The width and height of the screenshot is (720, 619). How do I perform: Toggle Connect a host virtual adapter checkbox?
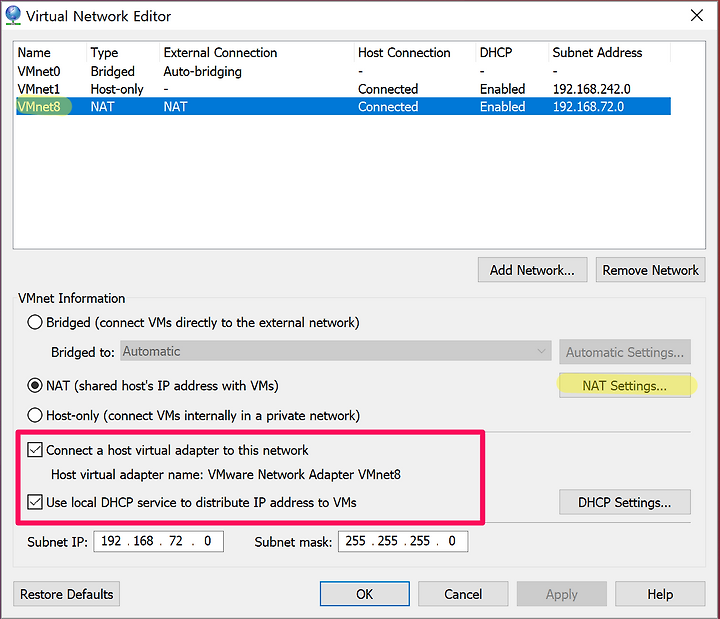(35, 450)
